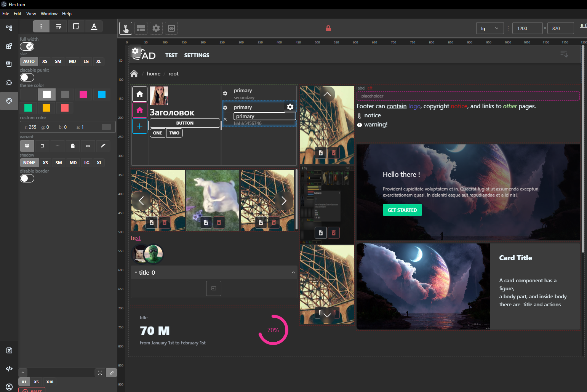Open the component tree panel in the sidebar
Viewport: 587px width, 392px height.
click(9, 27)
